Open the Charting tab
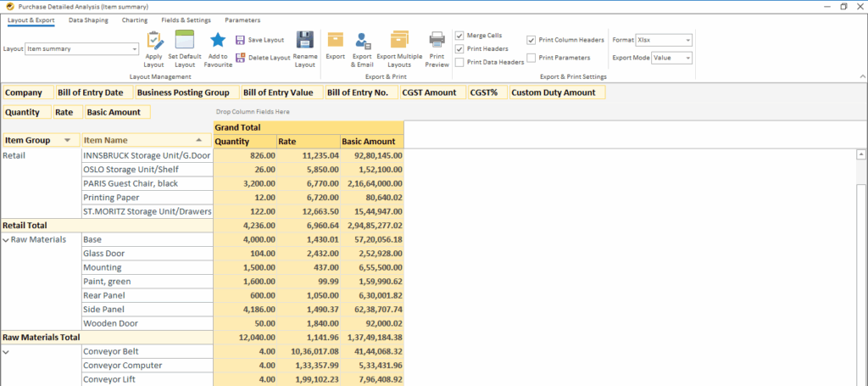 pos(134,20)
